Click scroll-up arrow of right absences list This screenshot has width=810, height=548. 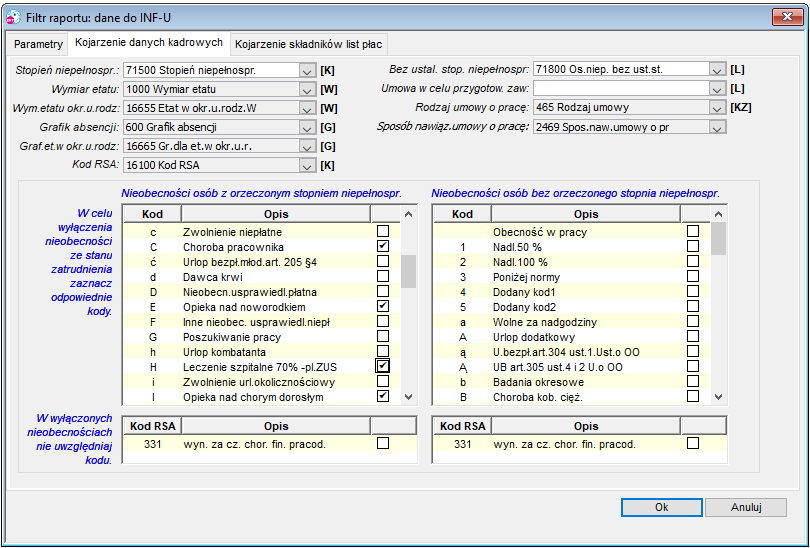pos(718,214)
